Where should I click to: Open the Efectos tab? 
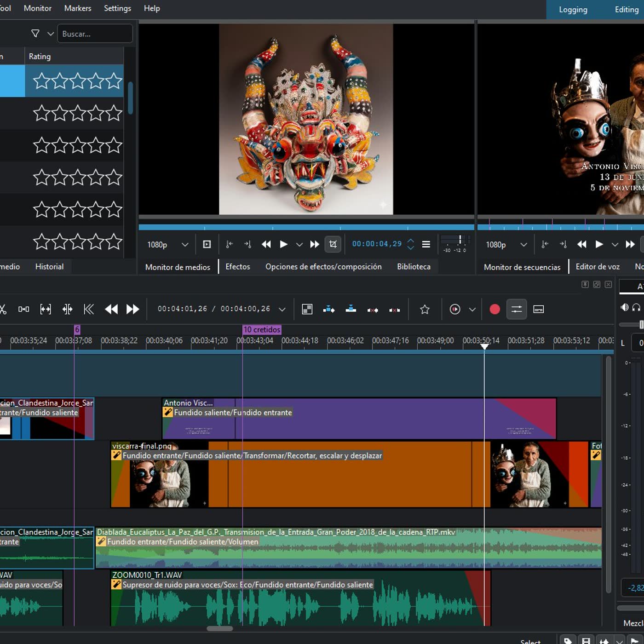(x=238, y=266)
